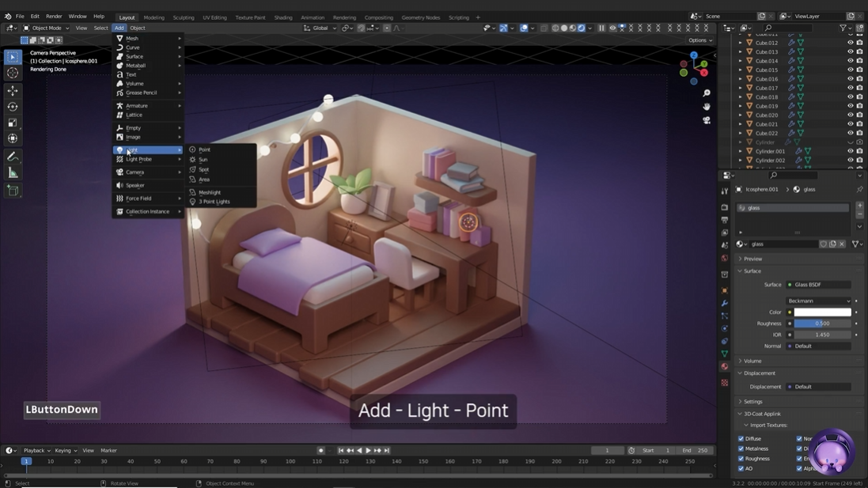
Task: Uncheck the Diffuse import texture checkbox
Action: [741, 439]
